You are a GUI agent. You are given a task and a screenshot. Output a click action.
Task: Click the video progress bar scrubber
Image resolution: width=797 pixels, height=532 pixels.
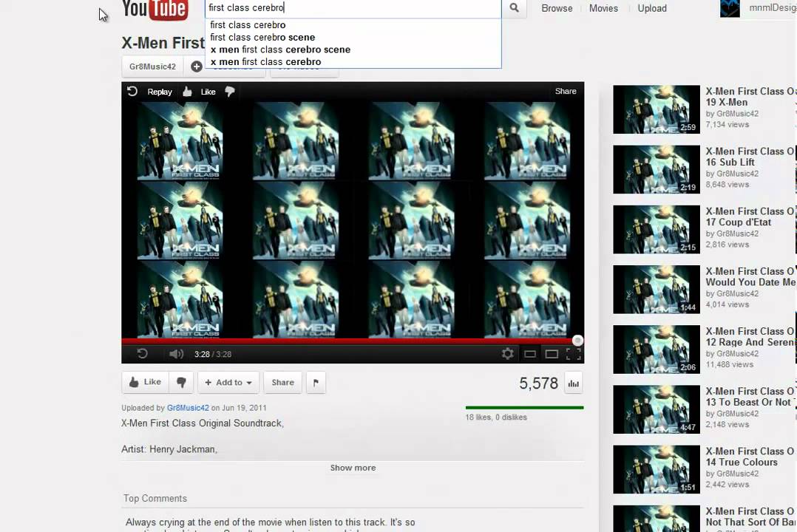(577, 341)
